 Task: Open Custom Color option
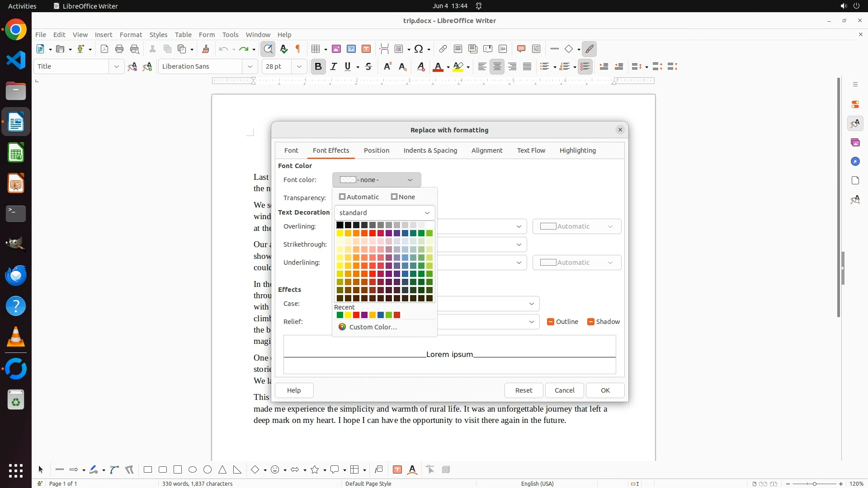click(x=373, y=327)
